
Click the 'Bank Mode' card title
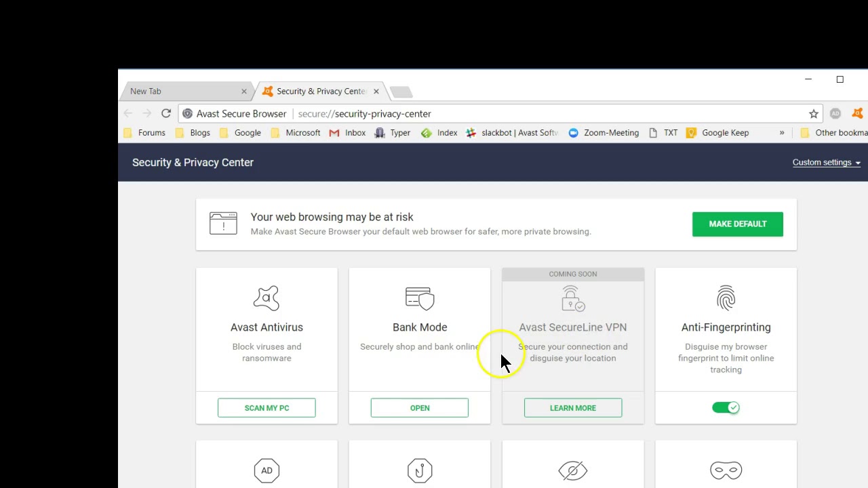pyautogui.click(x=420, y=327)
